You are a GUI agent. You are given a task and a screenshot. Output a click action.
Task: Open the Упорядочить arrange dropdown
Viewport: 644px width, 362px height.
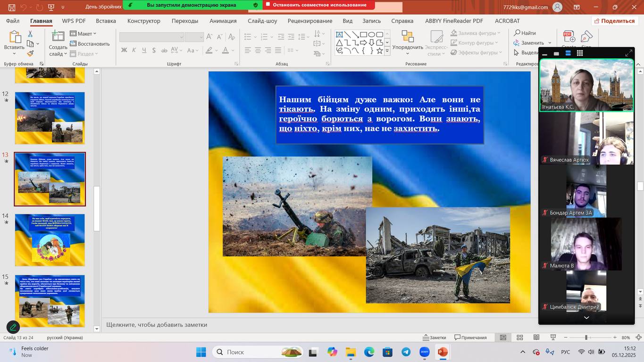(x=408, y=47)
